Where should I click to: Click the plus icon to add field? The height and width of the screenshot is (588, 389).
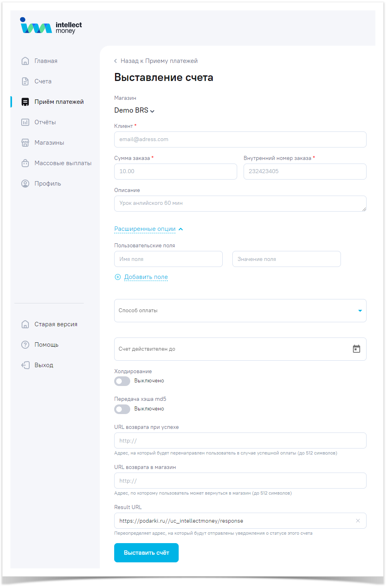(x=118, y=277)
